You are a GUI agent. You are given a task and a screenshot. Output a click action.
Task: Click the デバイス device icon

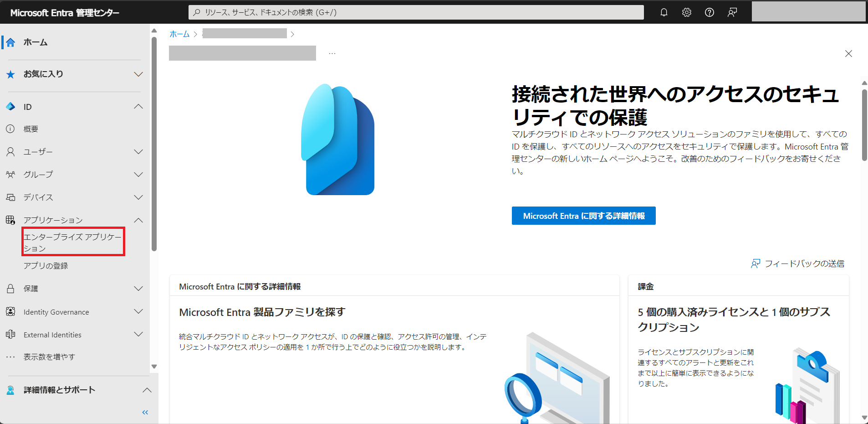(x=10, y=197)
